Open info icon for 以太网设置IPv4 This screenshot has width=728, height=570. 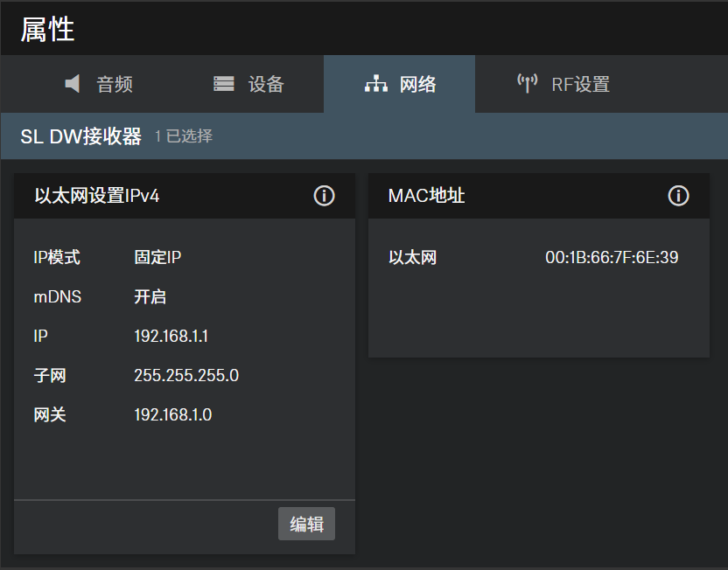tap(324, 196)
